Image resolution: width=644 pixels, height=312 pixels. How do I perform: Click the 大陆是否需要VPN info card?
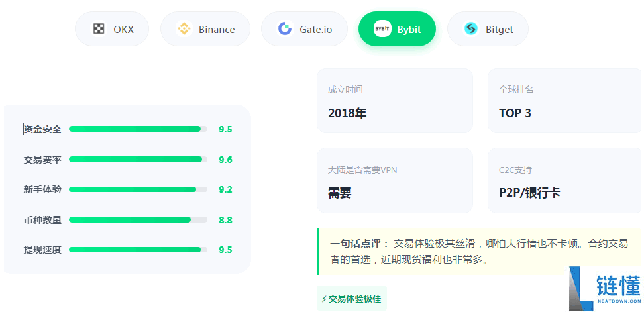[395, 181]
